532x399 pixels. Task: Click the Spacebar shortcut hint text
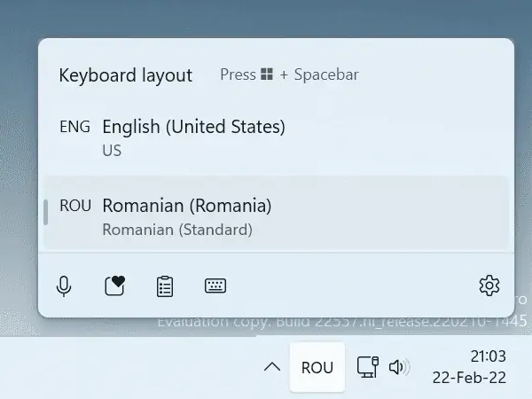click(x=325, y=74)
